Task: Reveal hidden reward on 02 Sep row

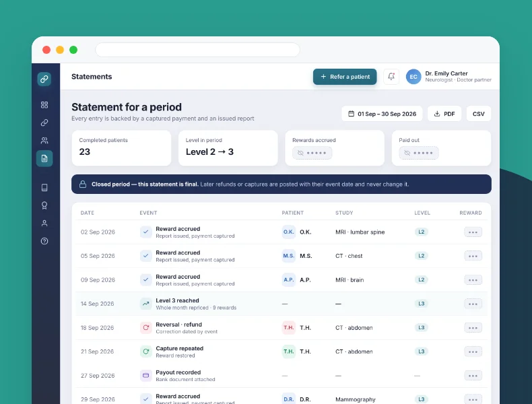Action: [473, 232]
